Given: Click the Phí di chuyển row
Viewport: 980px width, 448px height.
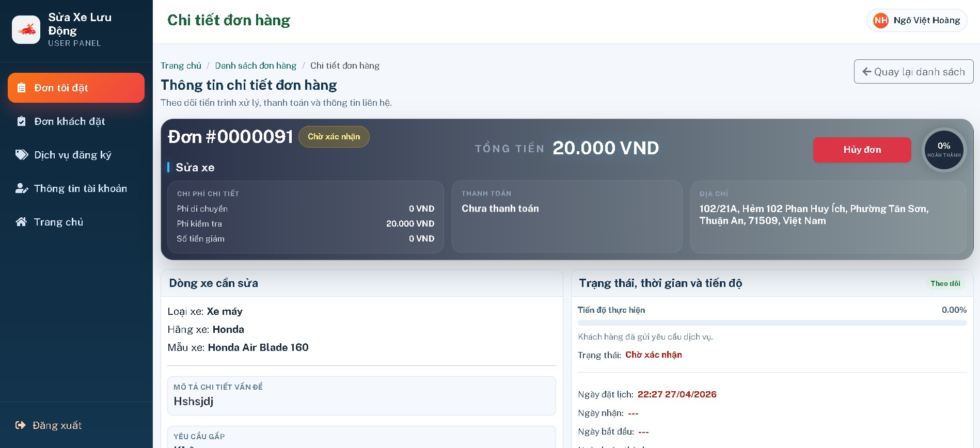Looking at the screenshot, I should click(x=306, y=209).
